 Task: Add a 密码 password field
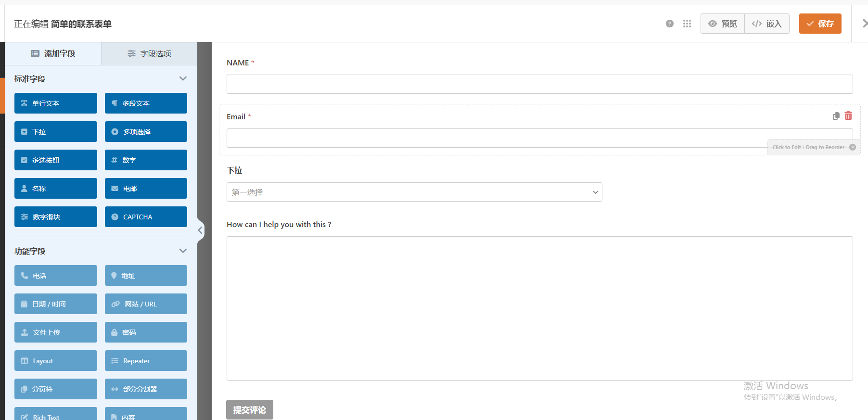click(146, 332)
